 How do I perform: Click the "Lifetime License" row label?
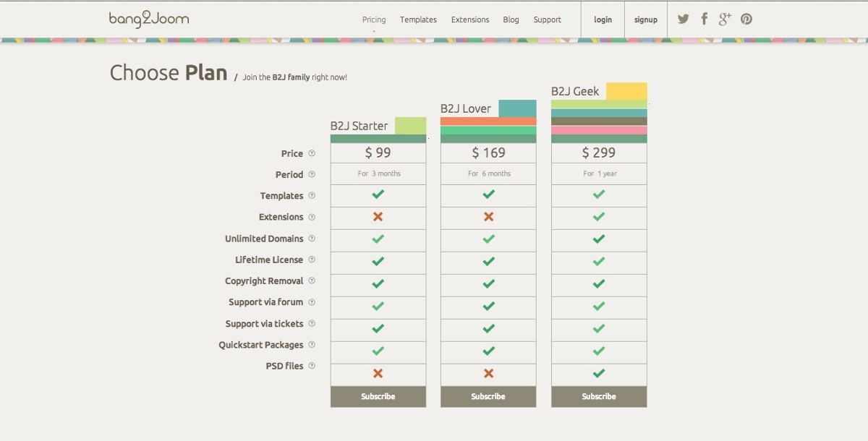coord(269,260)
